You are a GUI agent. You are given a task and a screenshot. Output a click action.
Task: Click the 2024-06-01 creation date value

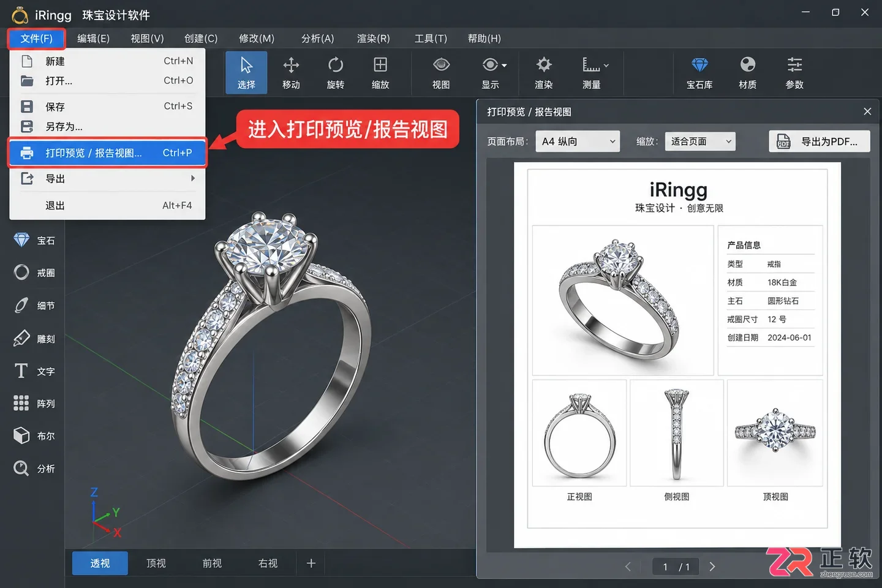click(x=790, y=337)
